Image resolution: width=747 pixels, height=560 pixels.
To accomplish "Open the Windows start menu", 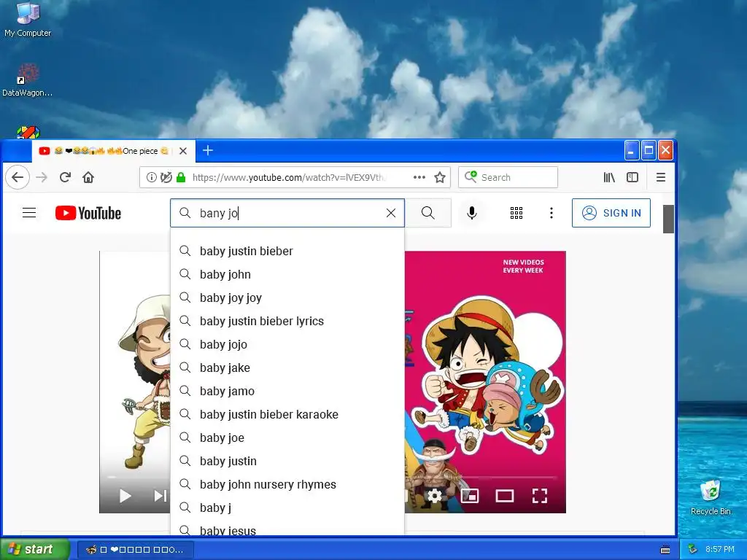I will pyautogui.click(x=34, y=549).
